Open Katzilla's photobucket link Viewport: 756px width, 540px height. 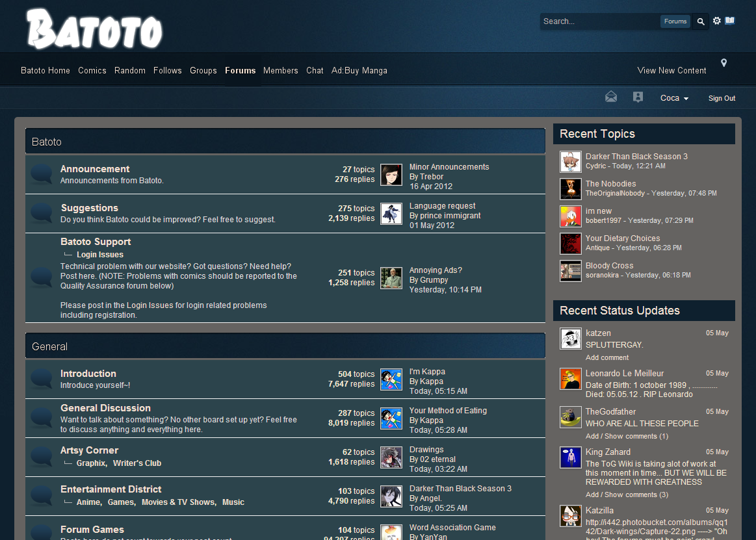point(657,526)
